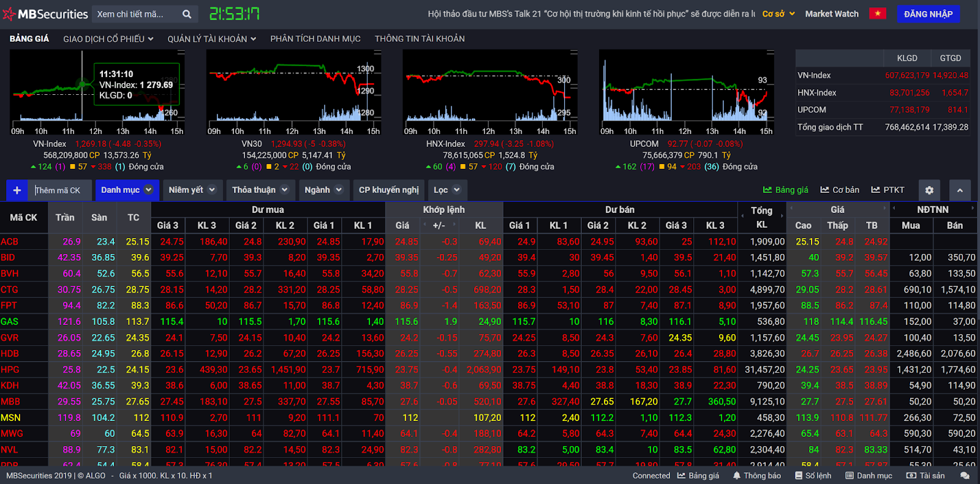Click the Thêm mã CK input
980x484 pixels.
pyautogui.click(x=61, y=190)
